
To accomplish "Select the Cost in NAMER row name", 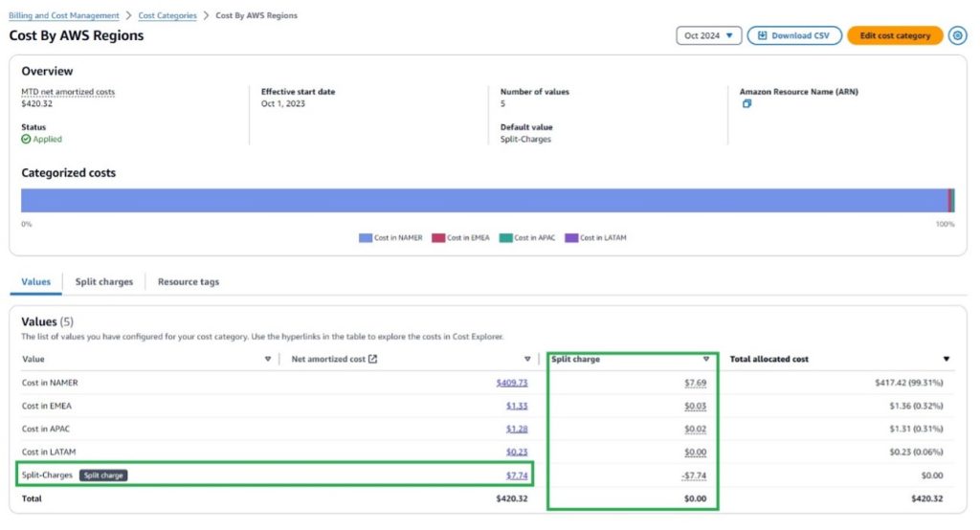I will pos(50,383).
